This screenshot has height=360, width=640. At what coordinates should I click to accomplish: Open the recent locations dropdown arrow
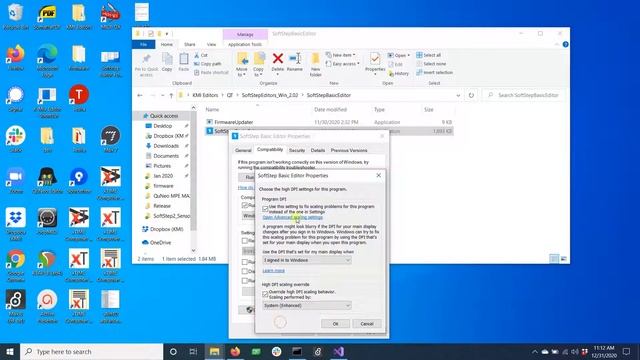[x=162, y=95]
